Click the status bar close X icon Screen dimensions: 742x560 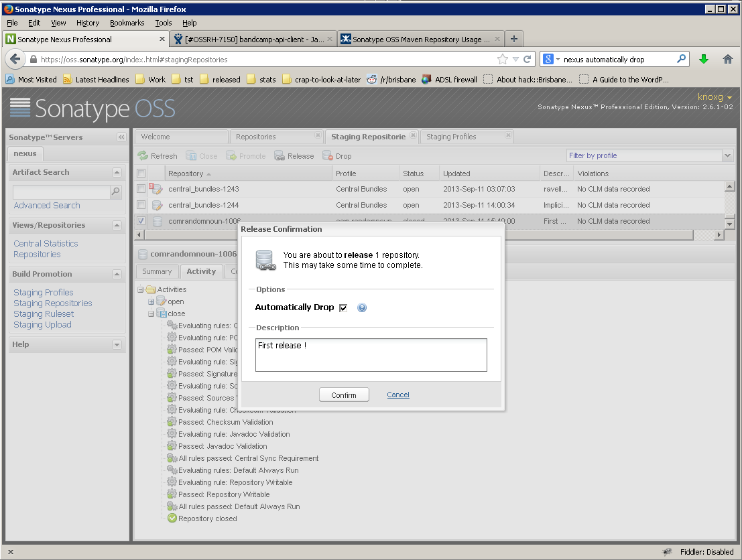(11, 551)
